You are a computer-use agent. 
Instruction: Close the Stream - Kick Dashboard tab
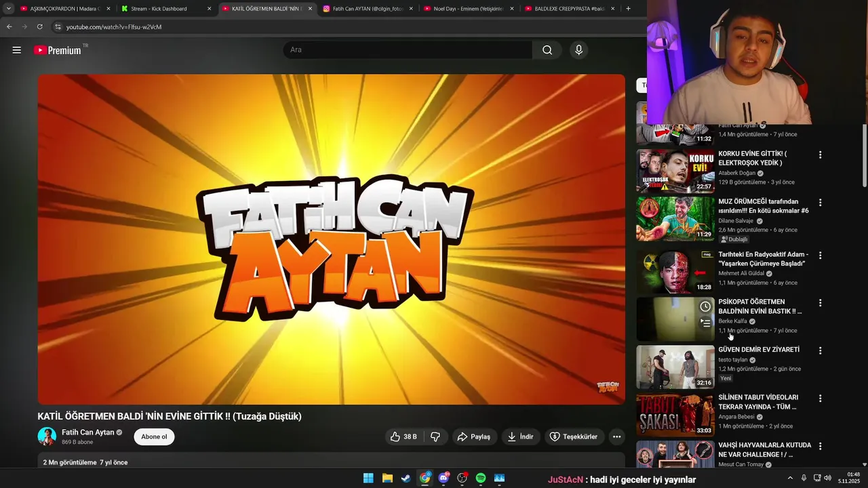point(209,9)
